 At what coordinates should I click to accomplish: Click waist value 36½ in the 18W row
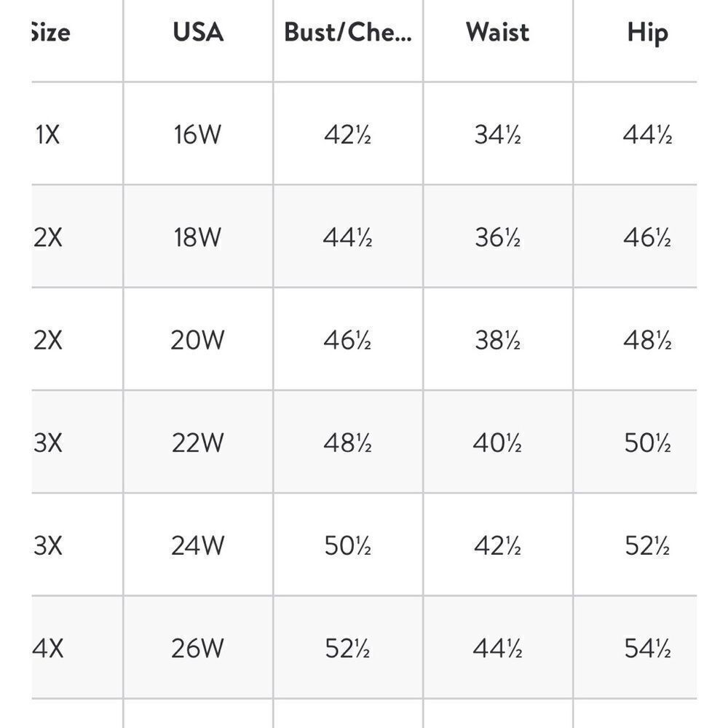coord(497,237)
